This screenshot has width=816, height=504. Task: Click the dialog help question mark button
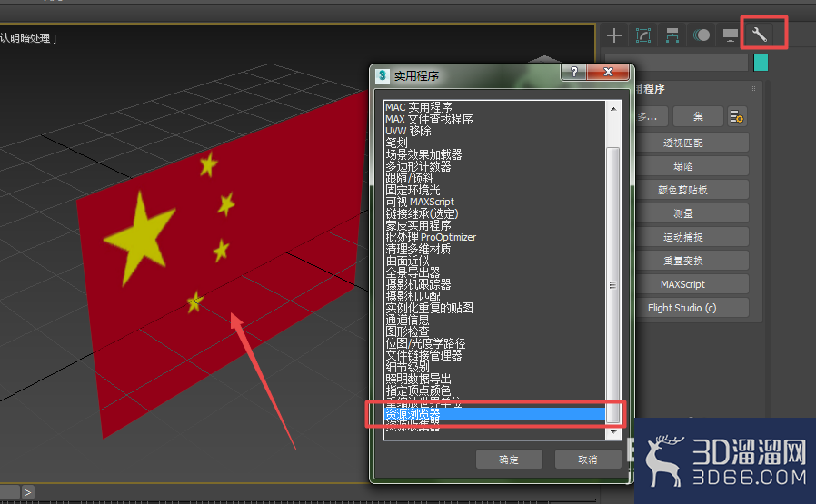click(574, 72)
